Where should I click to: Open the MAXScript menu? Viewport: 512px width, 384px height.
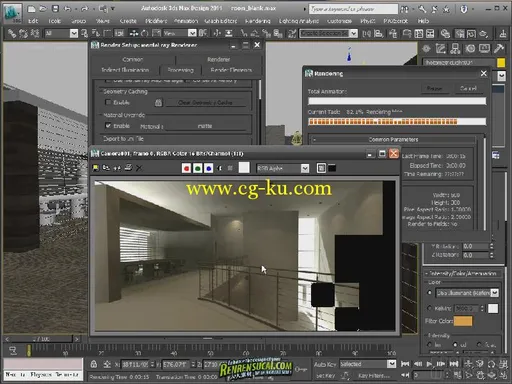pyautogui.click(x=395, y=21)
